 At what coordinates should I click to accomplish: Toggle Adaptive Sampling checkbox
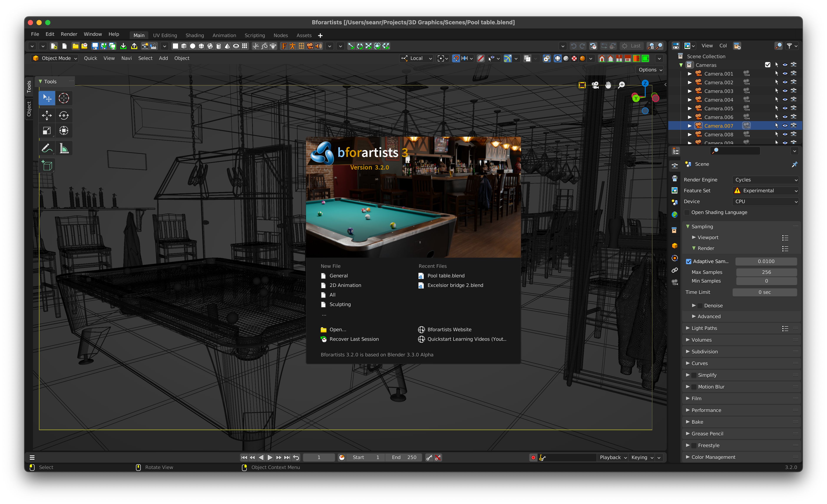(x=689, y=261)
